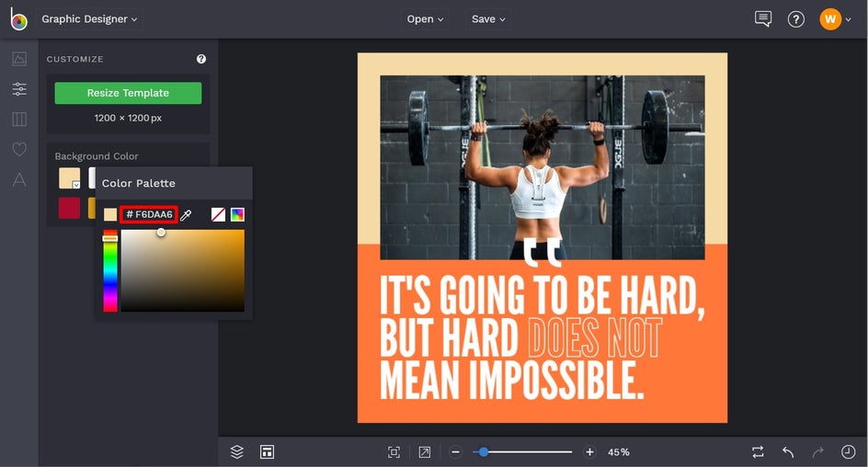Click the repeat loop arrows icon
Image resolution: width=868 pixels, height=467 pixels.
(x=758, y=452)
